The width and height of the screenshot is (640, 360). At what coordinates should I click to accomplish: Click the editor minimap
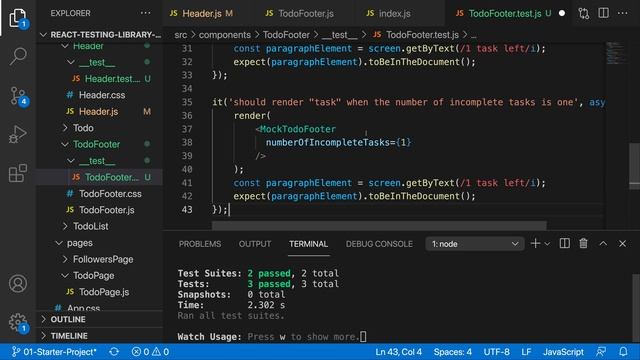(616, 53)
